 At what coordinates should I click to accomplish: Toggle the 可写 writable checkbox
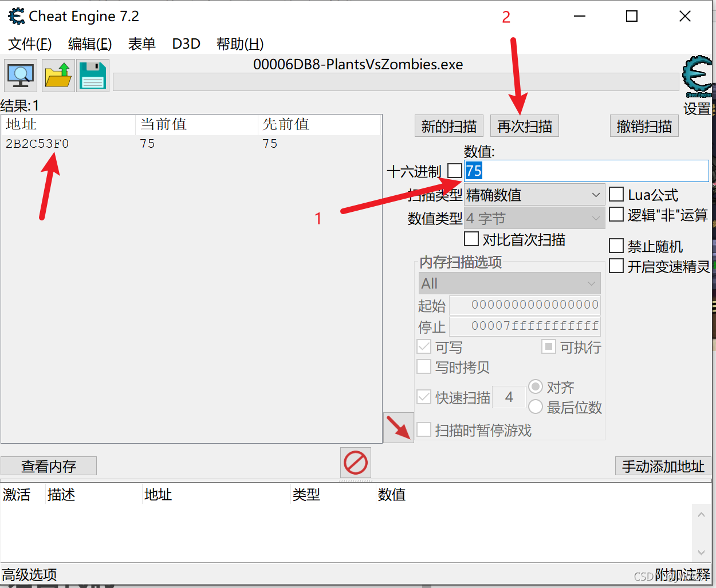point(424,346)
